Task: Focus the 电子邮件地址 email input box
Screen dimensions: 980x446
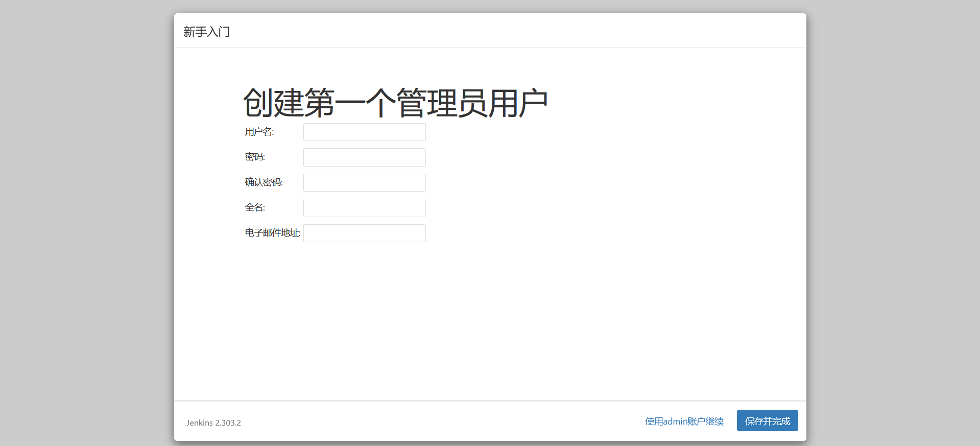Action: [364, 233]
